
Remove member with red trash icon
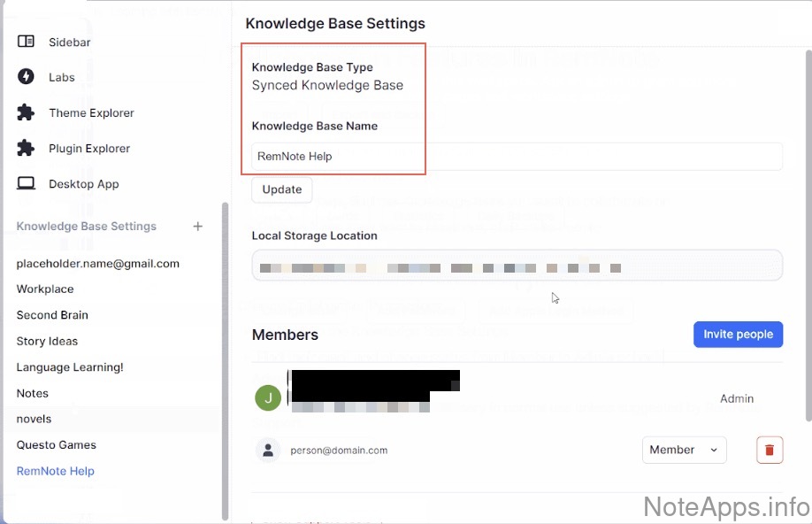pos(770,450)
